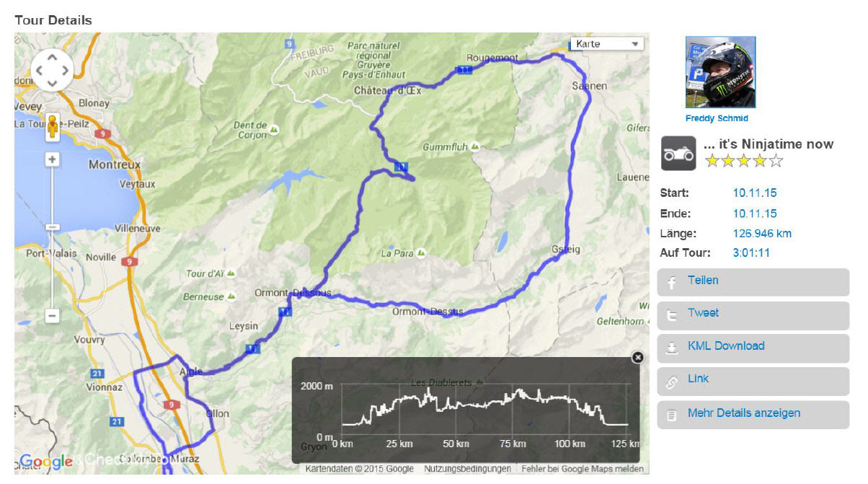Image resolution: width=868 pixels, height=484 pixels.
Task: Pan the map left with arrow control
Action: click(39, 70)
